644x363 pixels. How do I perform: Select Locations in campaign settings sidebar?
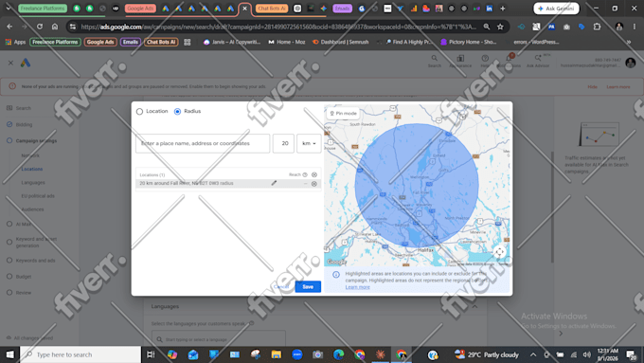[32, 169]
